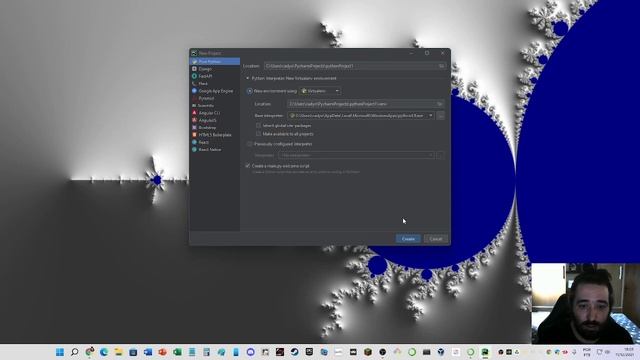The height and width of the screenshot is (360, 640).
Task: Open Steam from the taskbar
Action: (294, 352)
